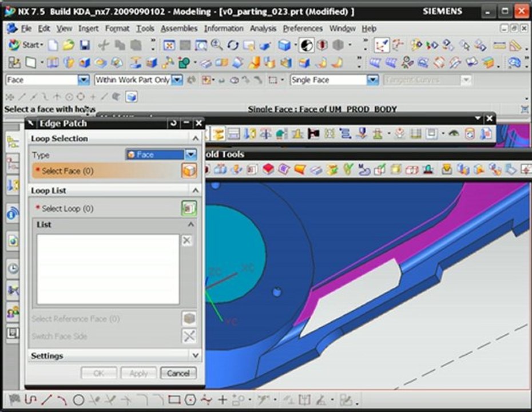Select the Rectangle sketch tool in bottom toolbar
Image resolution: width=532 pixels, height=412 pixels.
pos(174,400)
